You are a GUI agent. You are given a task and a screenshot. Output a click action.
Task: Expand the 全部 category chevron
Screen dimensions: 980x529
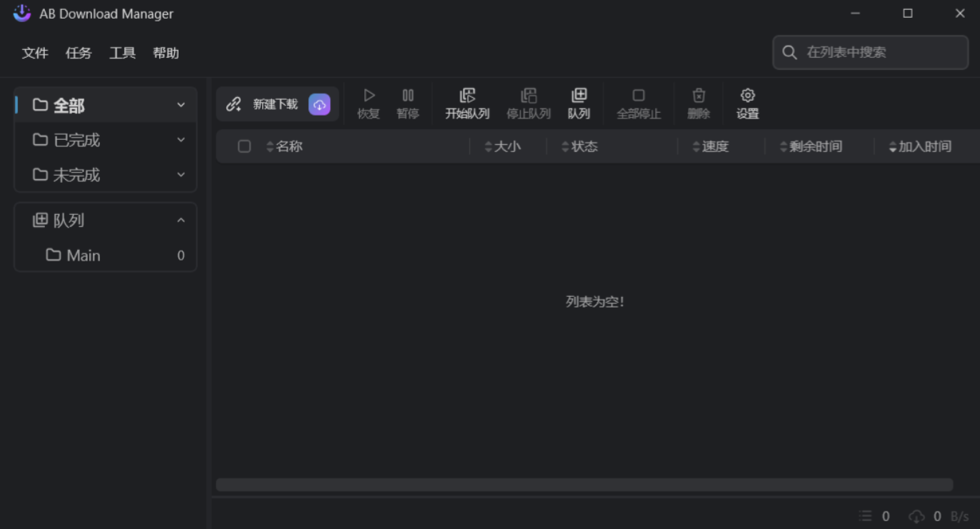pyautogui.click(x=181, y=105)
